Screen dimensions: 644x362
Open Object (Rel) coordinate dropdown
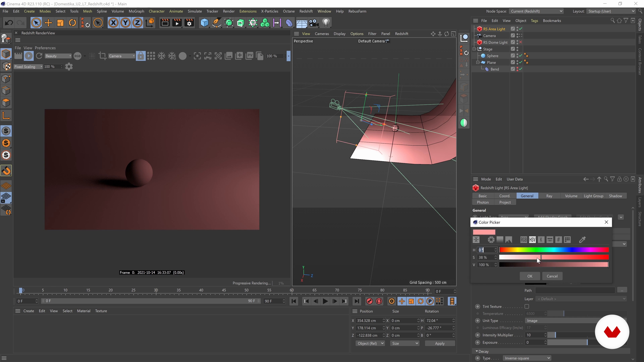coord(370,343)
